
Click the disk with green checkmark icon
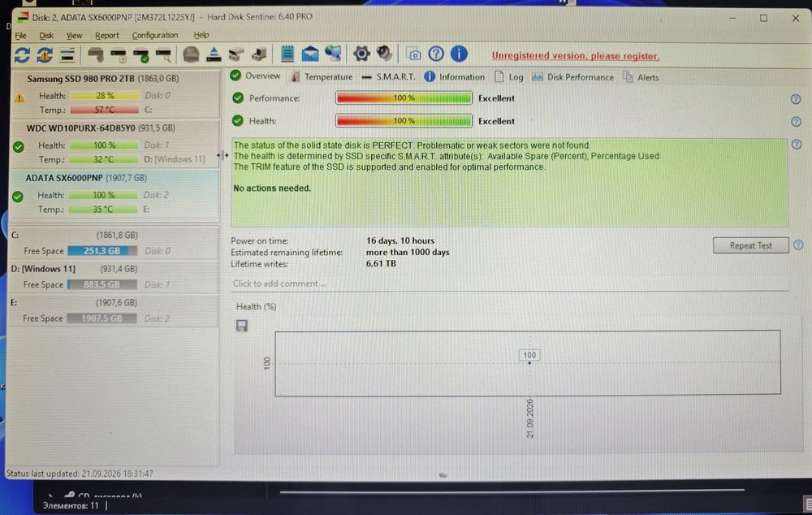[140, 55]
